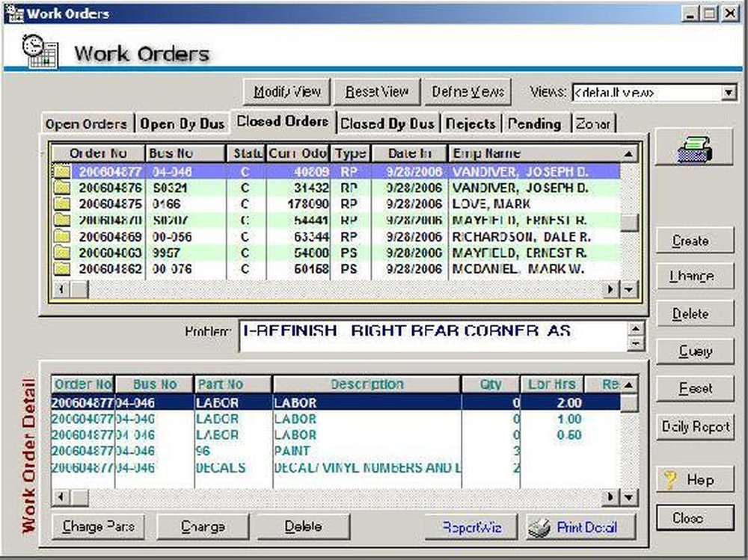The width and height of the screenshot is (748, 560).
Task: Click the Modify View button
Action: tap(286, 91)
